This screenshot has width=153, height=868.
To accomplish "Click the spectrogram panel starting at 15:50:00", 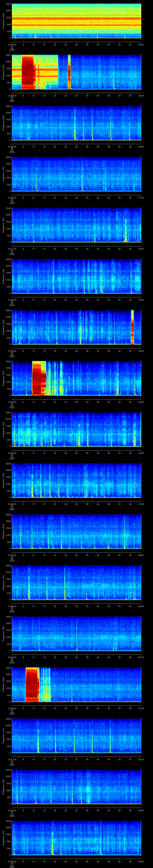I will coord(77,685).
